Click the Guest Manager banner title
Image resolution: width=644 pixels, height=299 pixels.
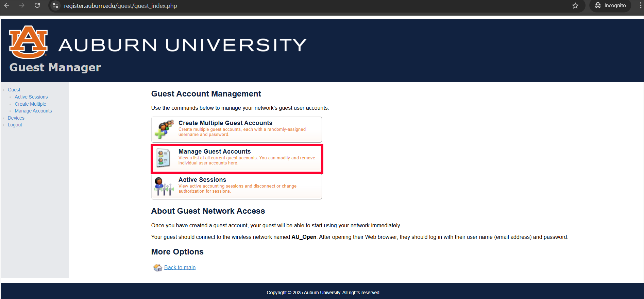point(55,67)
